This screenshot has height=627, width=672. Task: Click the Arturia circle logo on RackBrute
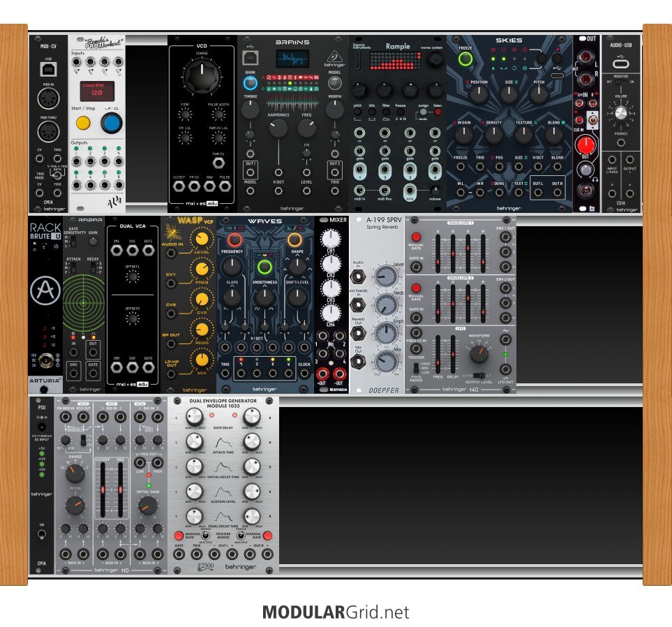[x=45, y=290]
